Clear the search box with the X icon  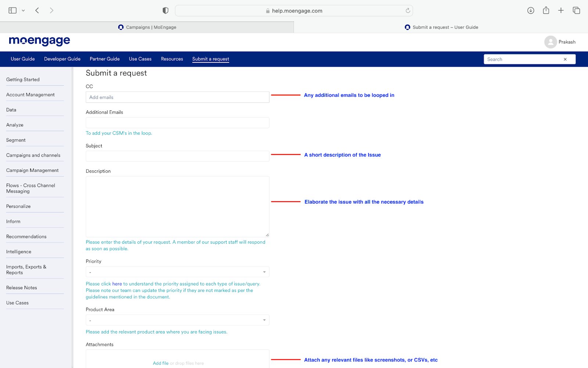565,59
